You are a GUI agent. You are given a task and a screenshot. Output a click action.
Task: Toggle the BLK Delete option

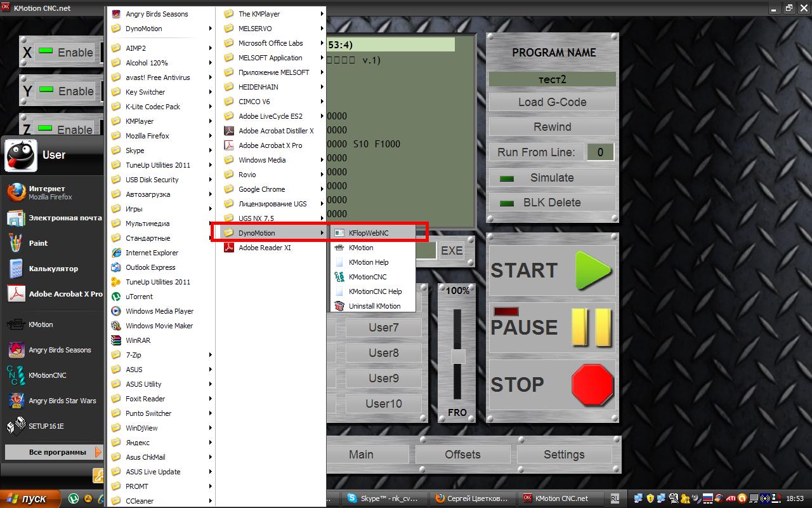(x=553, y=203)
